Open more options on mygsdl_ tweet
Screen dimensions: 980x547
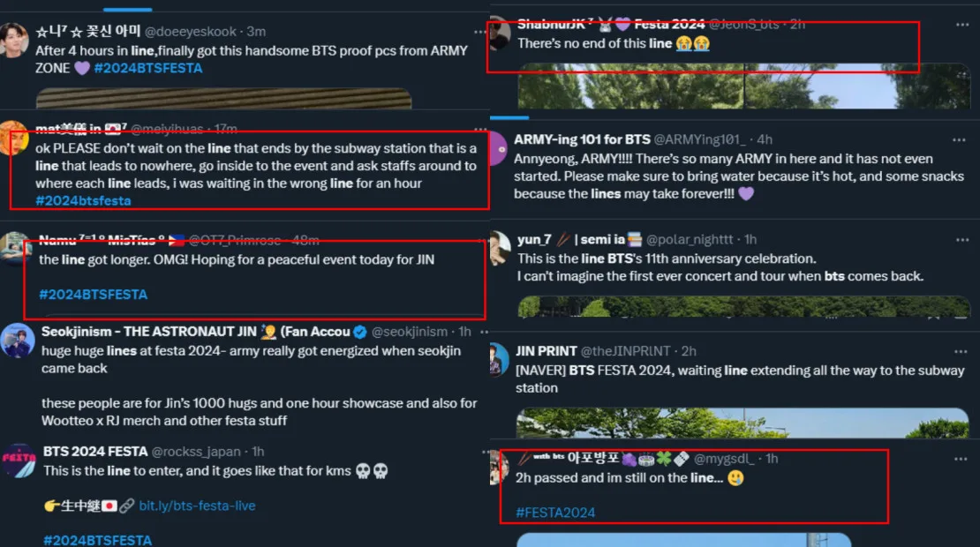tap(959, 459)
